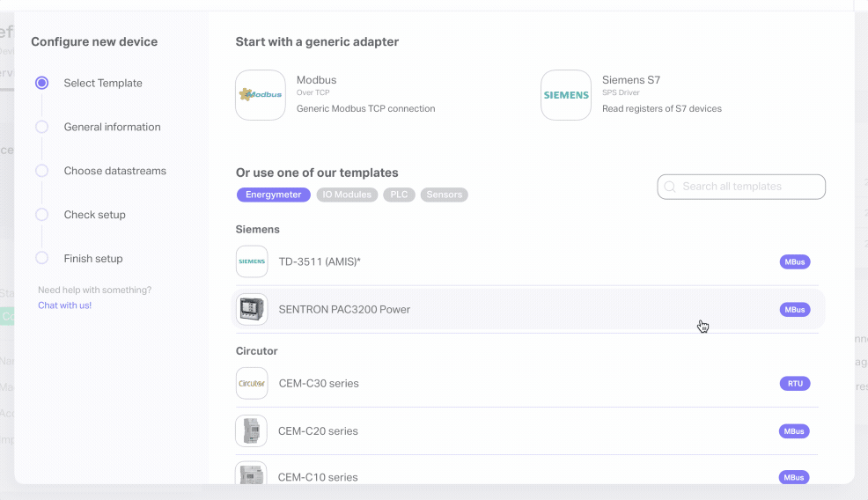
Task: Select the SENTRON PAC3200 Power template
Action: 527,309
